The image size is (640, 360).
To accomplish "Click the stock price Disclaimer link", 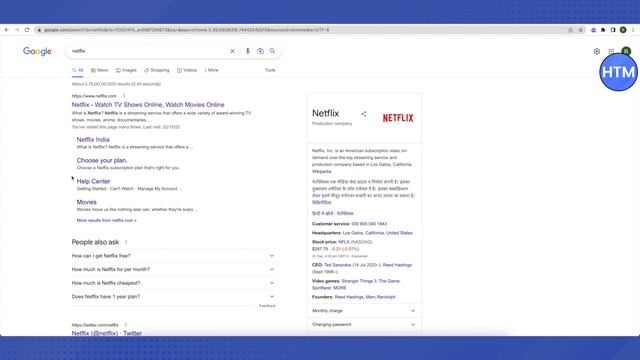I will (359, 256).
